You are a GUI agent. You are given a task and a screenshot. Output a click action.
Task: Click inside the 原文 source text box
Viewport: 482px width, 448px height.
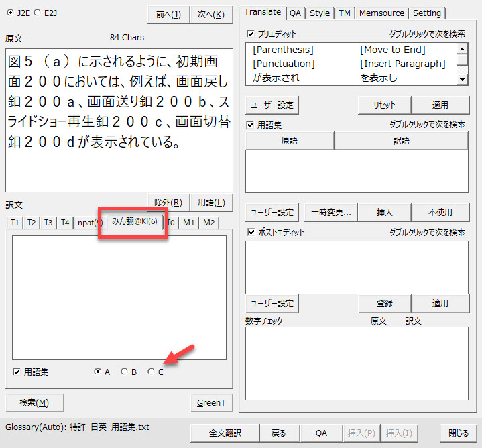[119, 121]
